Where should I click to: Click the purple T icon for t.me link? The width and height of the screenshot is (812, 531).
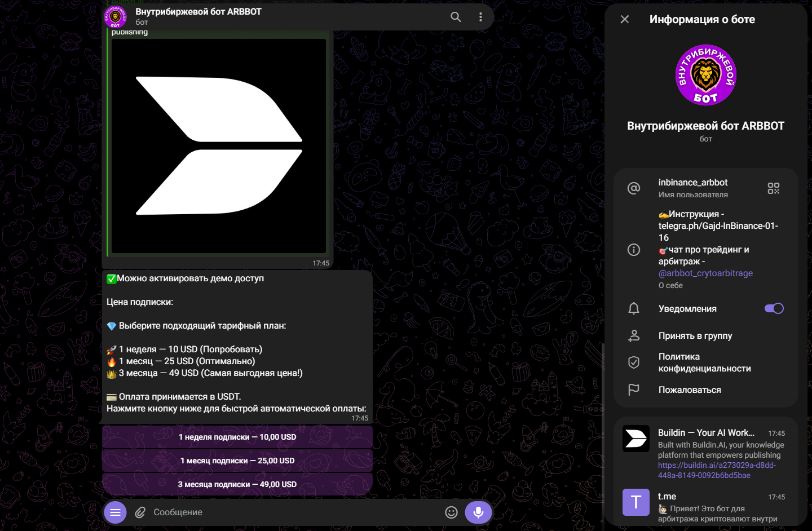[636, 502]
